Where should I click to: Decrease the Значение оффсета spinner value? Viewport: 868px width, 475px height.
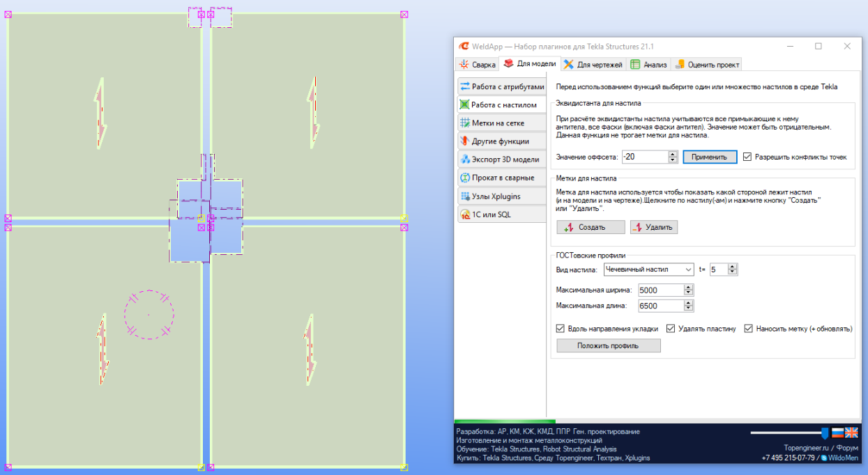click(673, 160)
